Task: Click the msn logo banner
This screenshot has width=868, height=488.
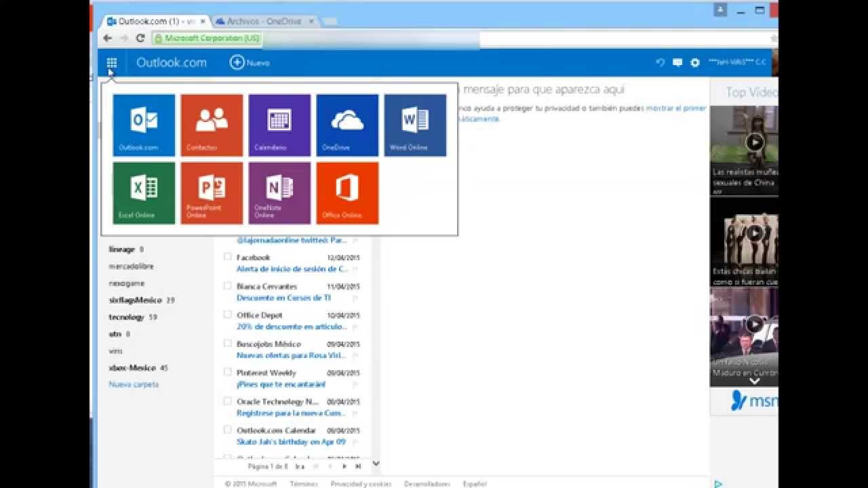Action: (753, 401)
